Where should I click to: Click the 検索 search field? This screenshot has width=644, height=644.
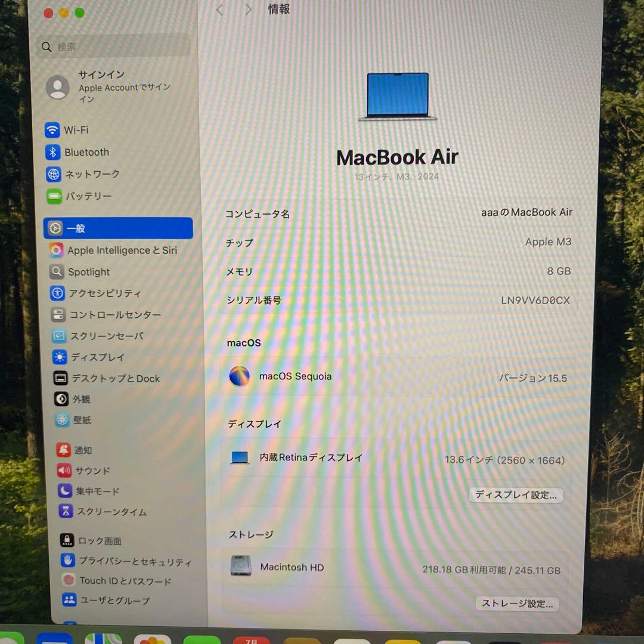point(113,46)
